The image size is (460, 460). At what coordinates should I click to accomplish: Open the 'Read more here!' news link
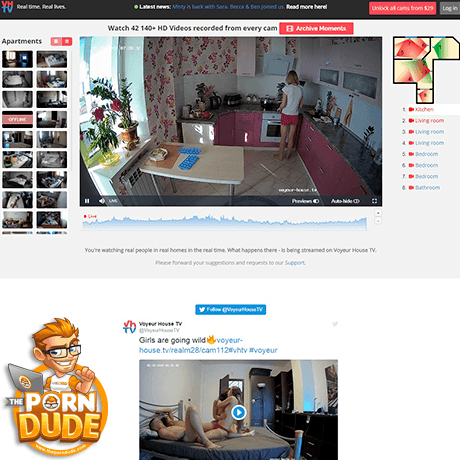click(x=306, y=7)
